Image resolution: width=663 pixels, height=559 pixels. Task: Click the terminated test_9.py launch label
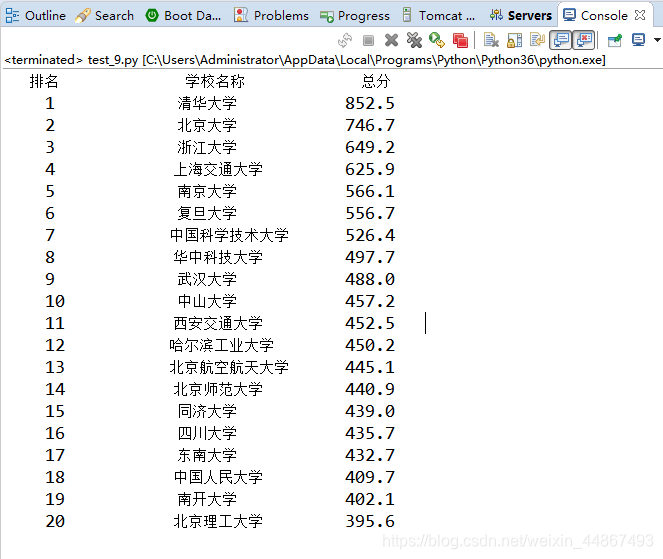click(304, 60)
